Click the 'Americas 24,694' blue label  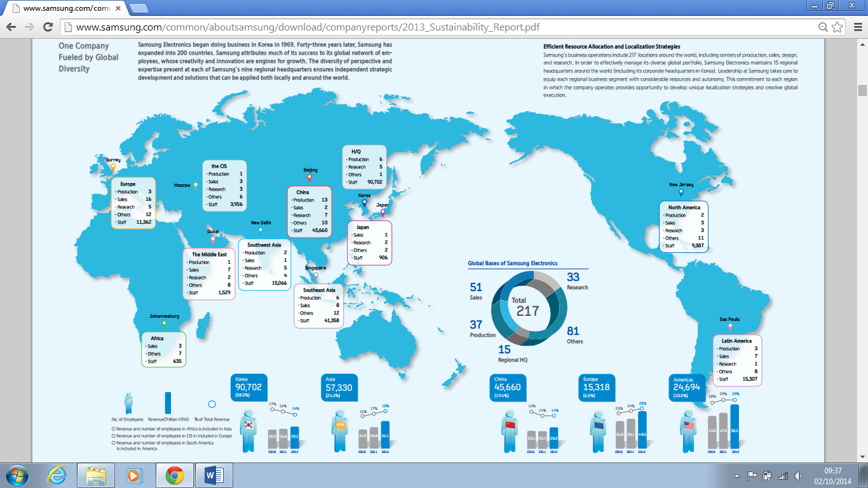click(x=689, y=386)
